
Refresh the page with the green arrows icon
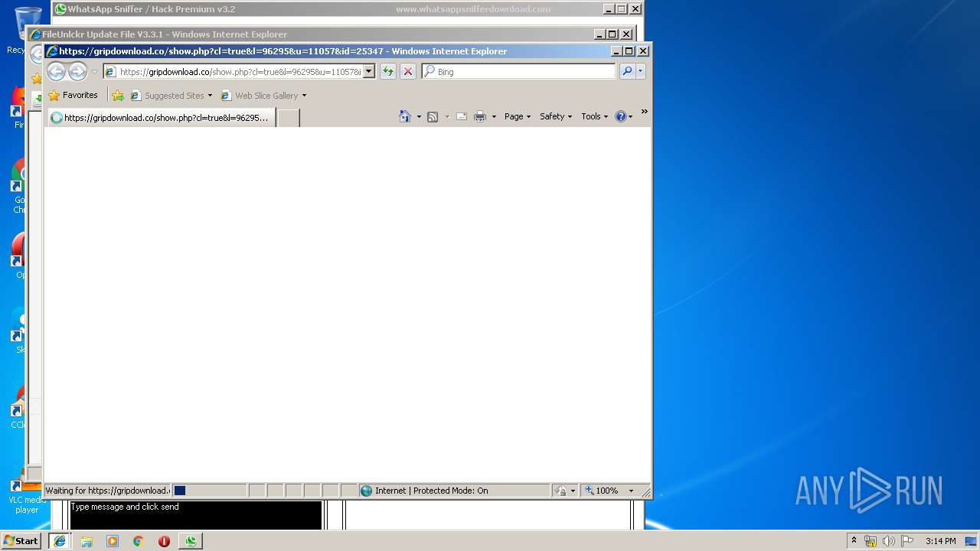tap(388, 72)
